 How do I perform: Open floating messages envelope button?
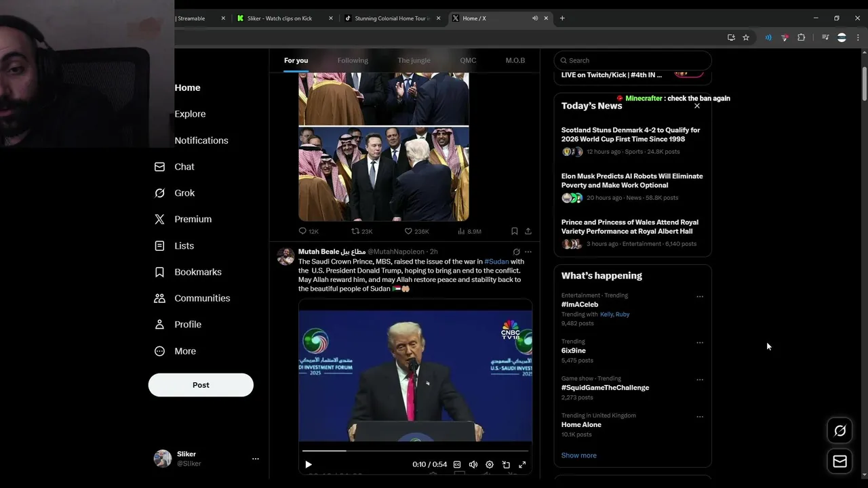pos(840,462)
